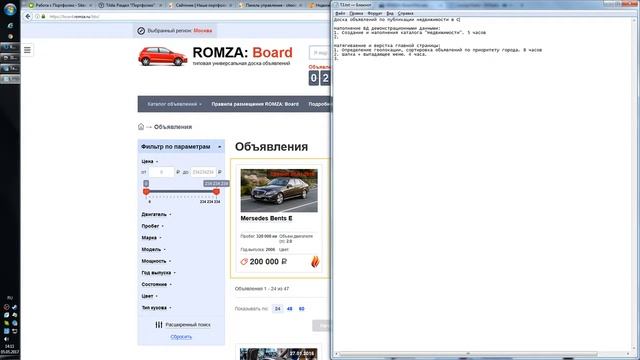Click the Internet Explorer icon on taskbar
The width and height of the screenshot is (640, 360).
10,25
